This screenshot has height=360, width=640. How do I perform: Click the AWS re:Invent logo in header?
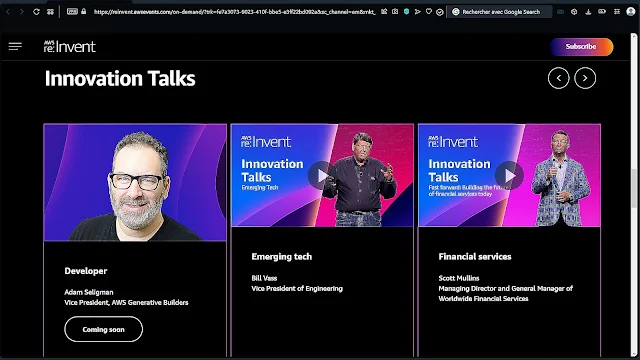pos(70,47)
